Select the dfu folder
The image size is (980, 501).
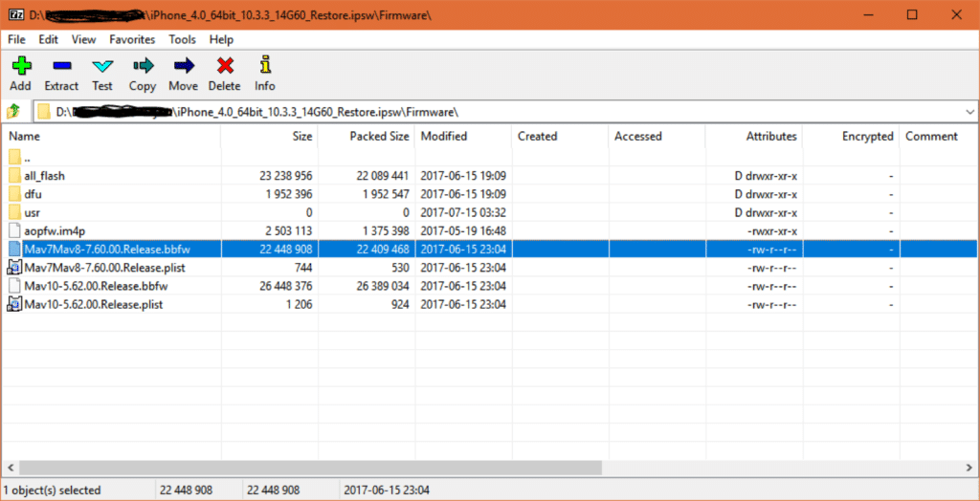(x=33, y=194)
